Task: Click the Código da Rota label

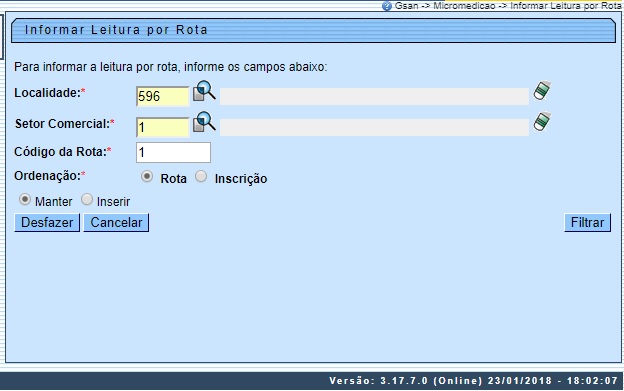Action: (x=63, y=152)
